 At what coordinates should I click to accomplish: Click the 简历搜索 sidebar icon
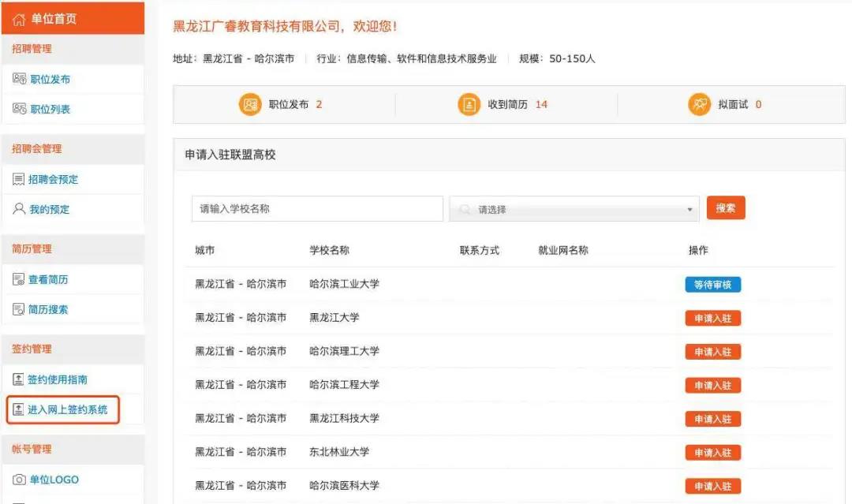click(x=19, y=309)
